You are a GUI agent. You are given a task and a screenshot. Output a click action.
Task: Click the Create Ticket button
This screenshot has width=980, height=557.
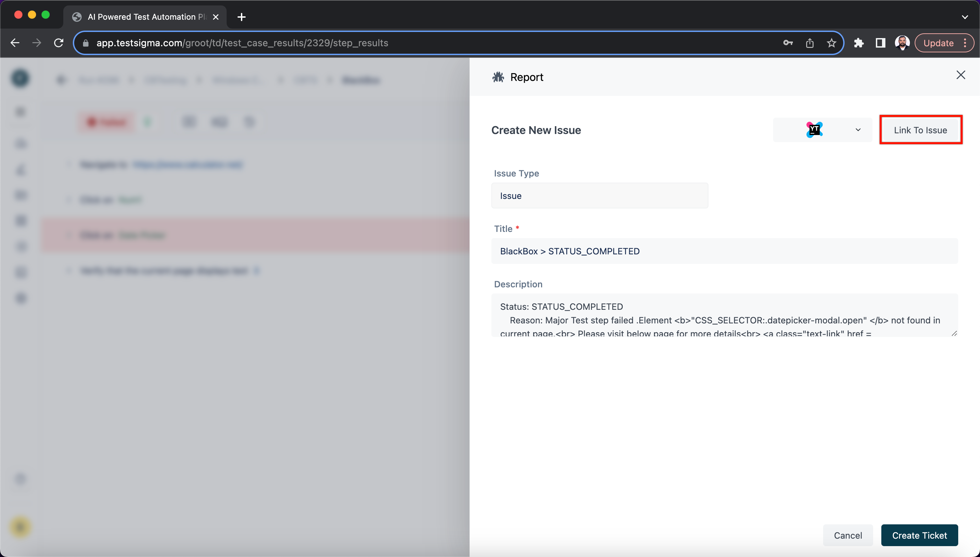(920, 536)
